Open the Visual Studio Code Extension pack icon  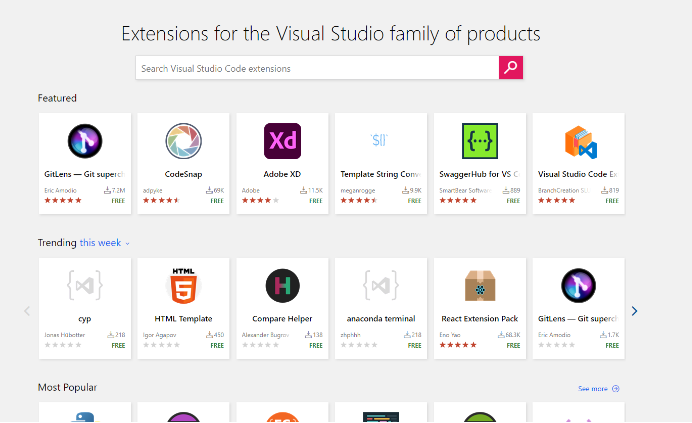pyautogui.click(x=580, y=142)
